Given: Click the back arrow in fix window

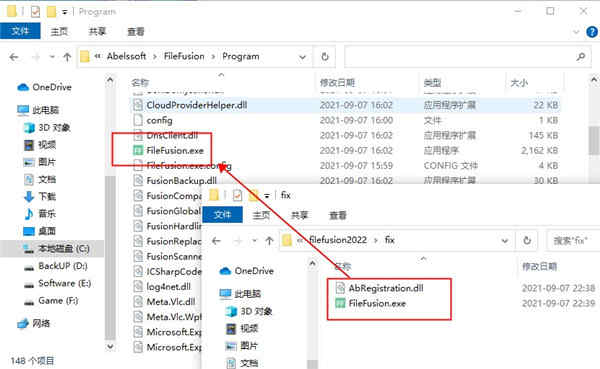Looking at the screenshot, I should [x=216, y=241].
